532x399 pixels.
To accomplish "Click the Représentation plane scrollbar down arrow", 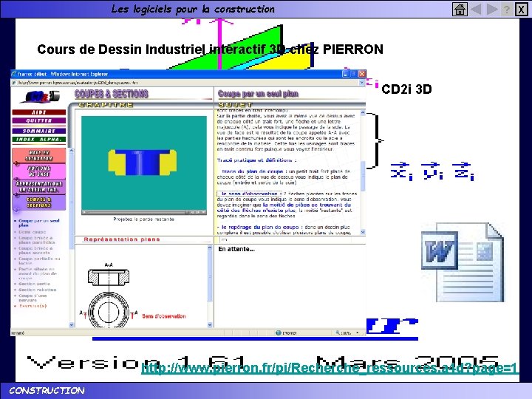I will [210, 324].
